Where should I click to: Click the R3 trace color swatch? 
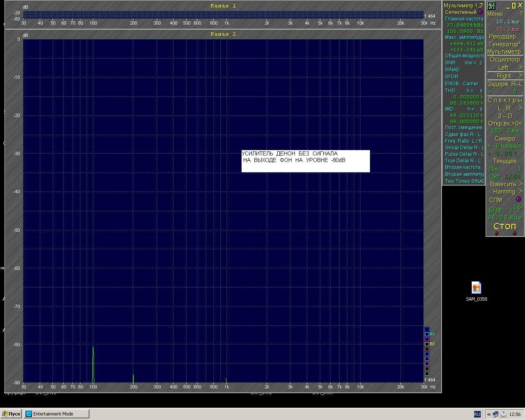(x=427, y=344)
